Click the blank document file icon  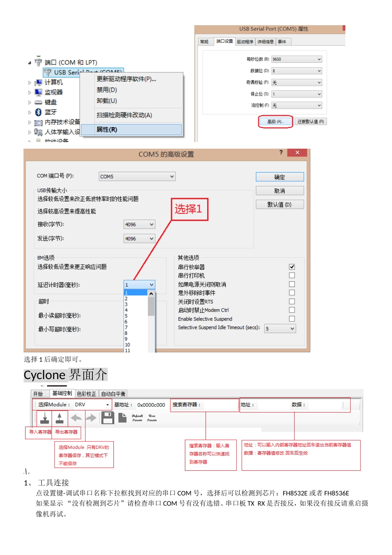tap(123, 418)
